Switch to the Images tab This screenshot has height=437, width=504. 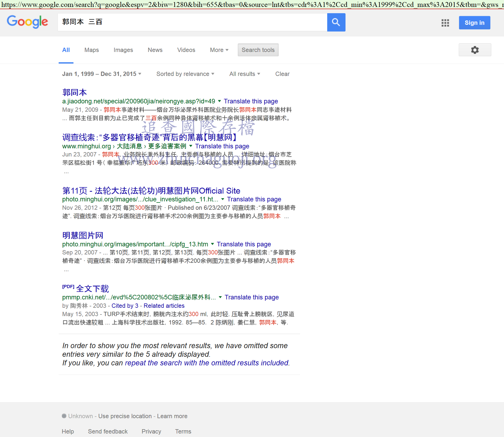pos(123,50)
